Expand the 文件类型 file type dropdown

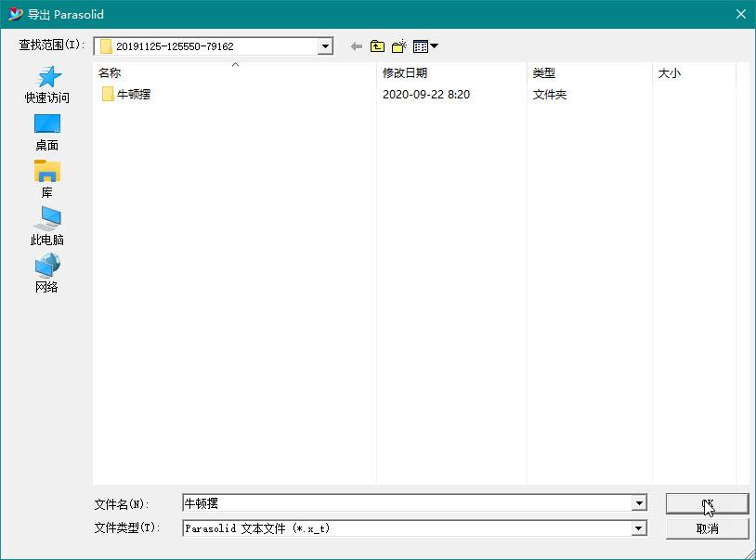(x=640, y=527)
